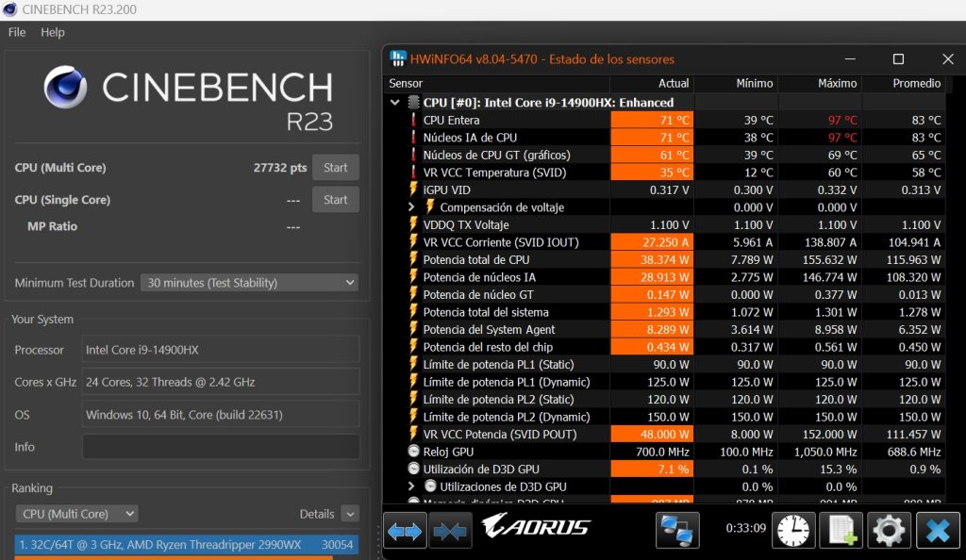This screenshot has height=560, width=966.
Task: Maximize the HWiNFO64 sensor window
Action: [x=898, y=59]
